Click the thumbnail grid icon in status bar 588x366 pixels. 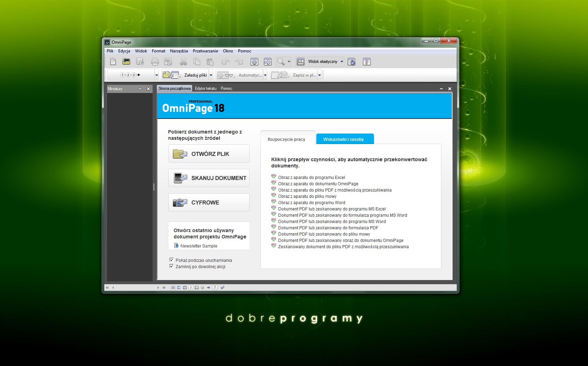click(173, 288)
